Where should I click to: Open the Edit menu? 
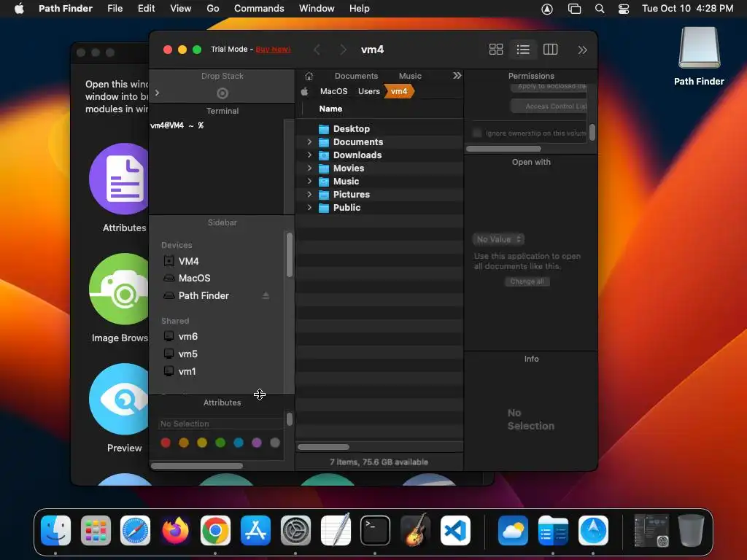pyautogui.click(x=146, y=9)
